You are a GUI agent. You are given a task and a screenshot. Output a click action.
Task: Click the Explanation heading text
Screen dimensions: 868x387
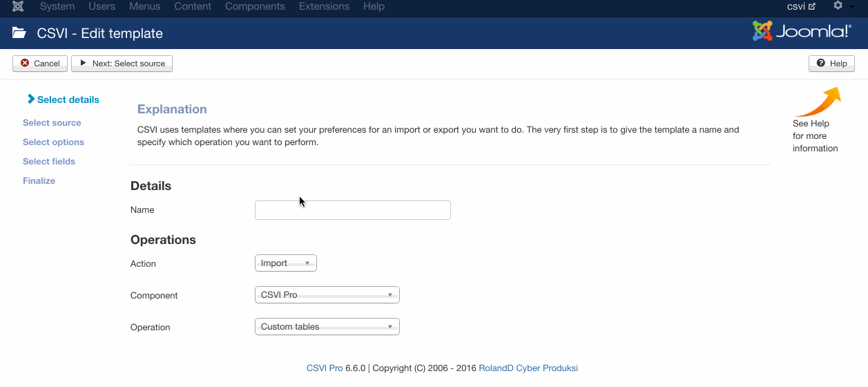[172, 109]
